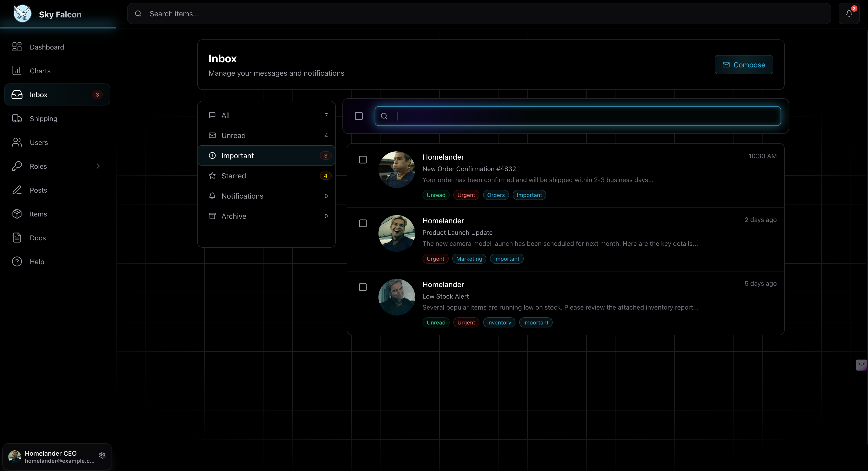Click the Roles key icon

coord(17,166)
